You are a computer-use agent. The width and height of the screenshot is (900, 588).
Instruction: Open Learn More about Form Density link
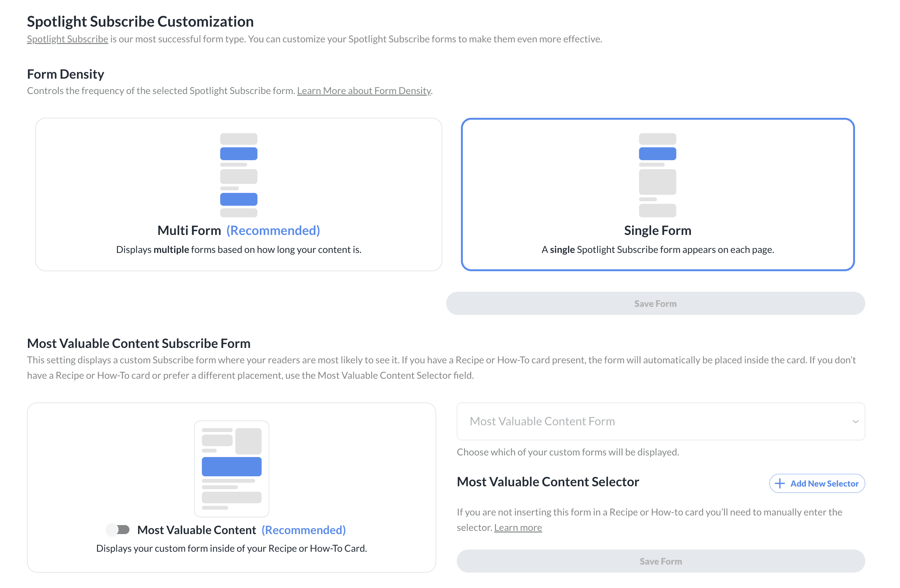pyautogui.click(x=363, y=91)
